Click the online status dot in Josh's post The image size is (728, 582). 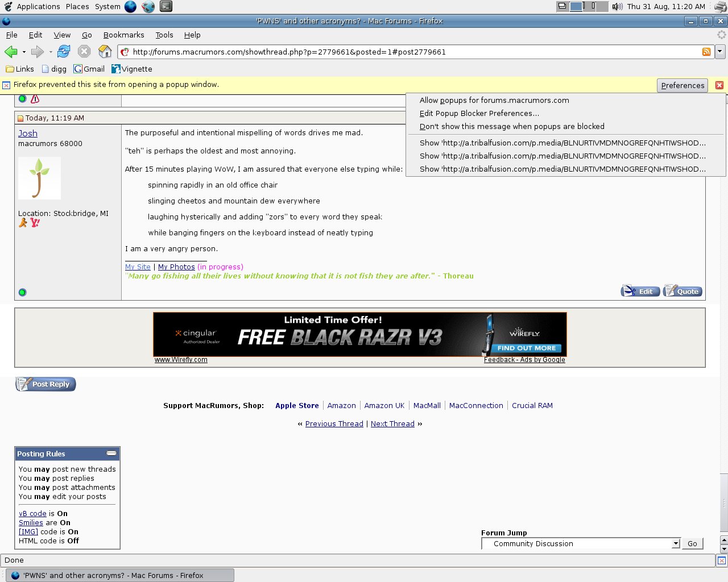23,292
